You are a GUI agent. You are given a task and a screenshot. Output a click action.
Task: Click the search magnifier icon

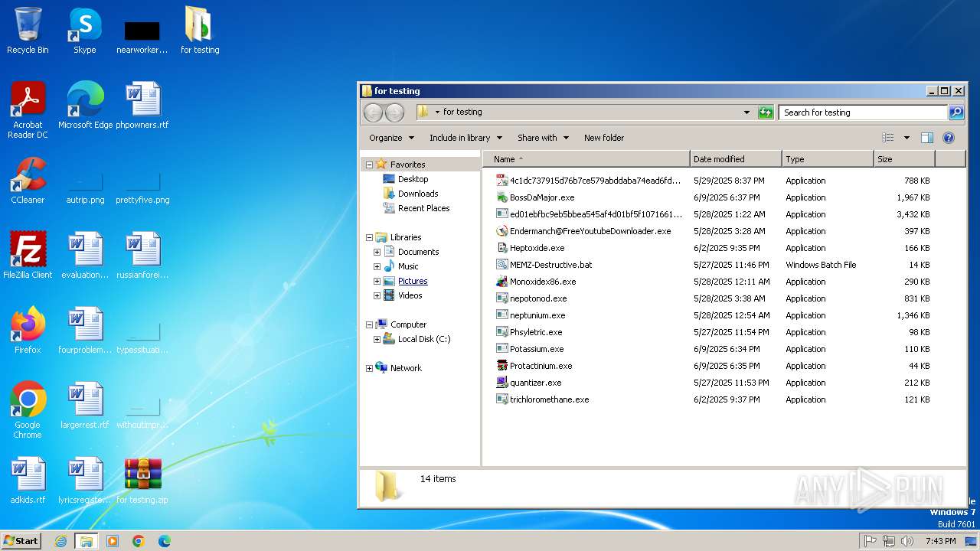click(x=956, y=112)
